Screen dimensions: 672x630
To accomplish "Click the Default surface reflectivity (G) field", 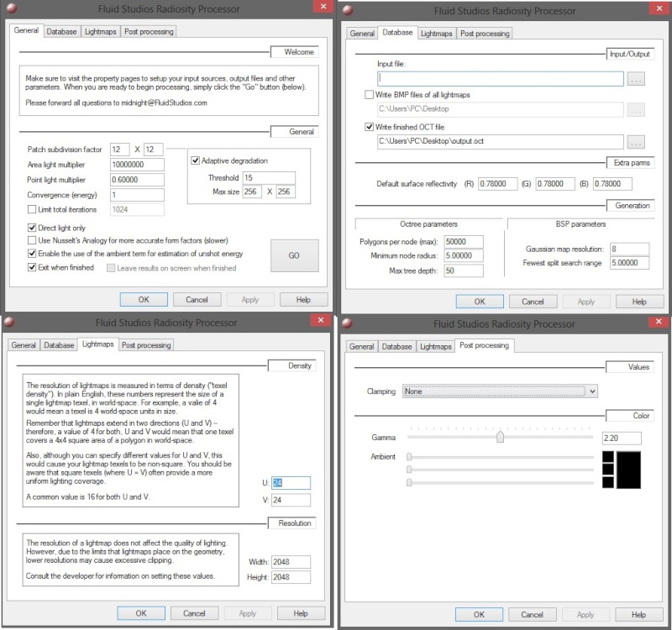I will pos(555,184).
